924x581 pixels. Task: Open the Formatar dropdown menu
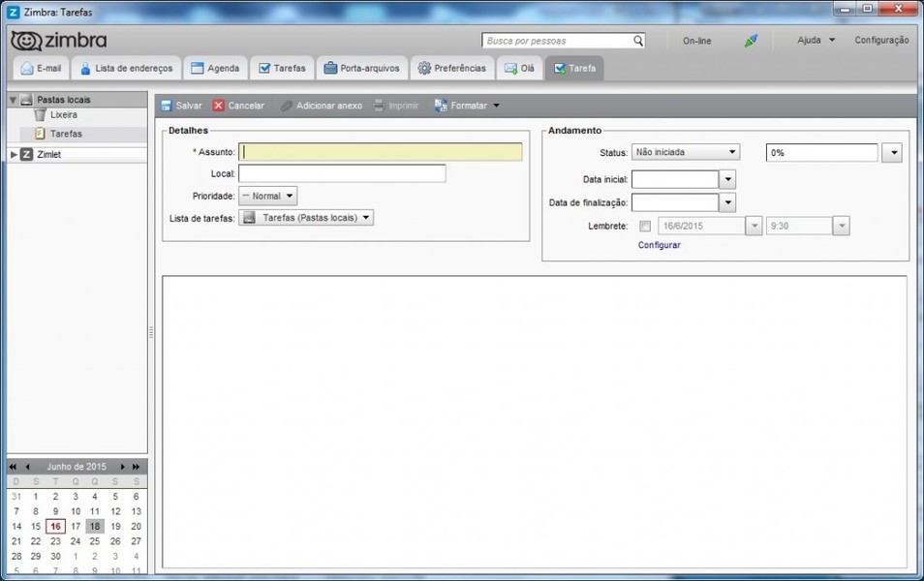point(467,106)
